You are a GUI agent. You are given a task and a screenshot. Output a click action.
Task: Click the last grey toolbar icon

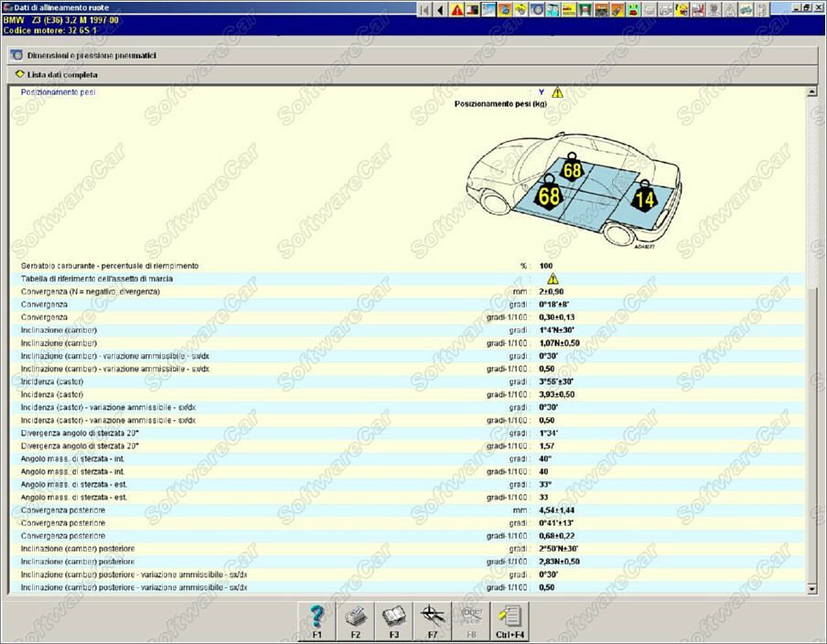(x=762, y=9)
